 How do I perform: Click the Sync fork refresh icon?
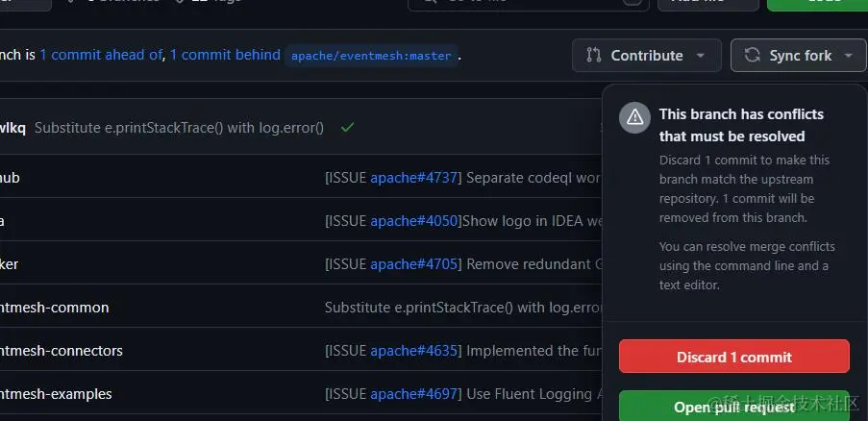click(752, 56)
